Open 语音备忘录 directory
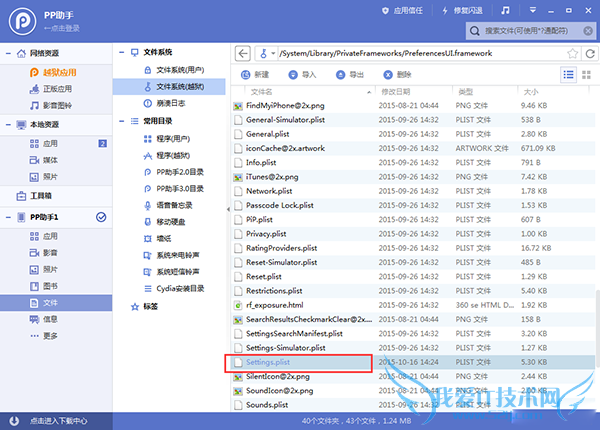Image resolution: width=600 pixels, height=430 pixels. (x=168, y=205)
